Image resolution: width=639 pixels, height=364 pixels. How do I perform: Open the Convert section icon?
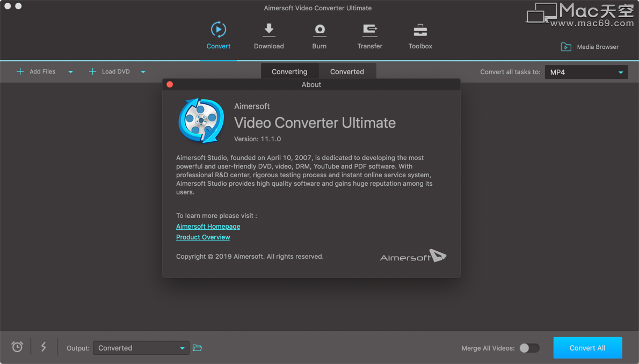pos(219,30)
